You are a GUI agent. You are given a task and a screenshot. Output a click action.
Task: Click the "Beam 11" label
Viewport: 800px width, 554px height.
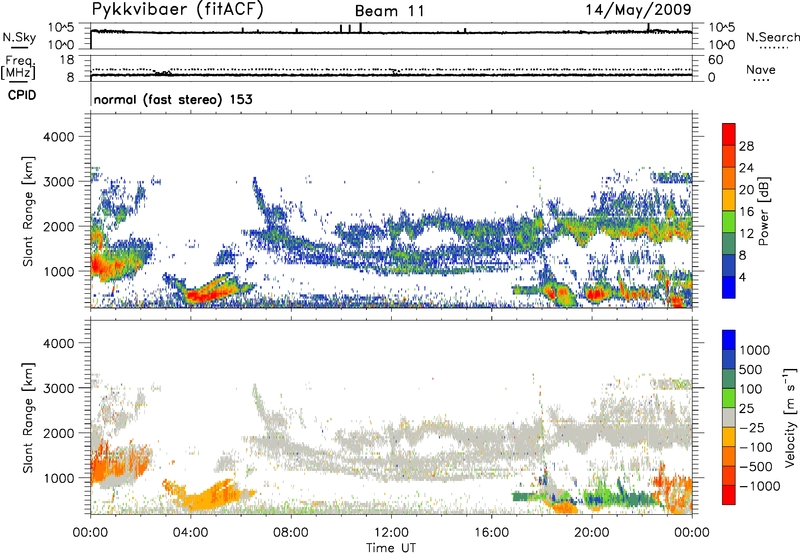point(389,11)
